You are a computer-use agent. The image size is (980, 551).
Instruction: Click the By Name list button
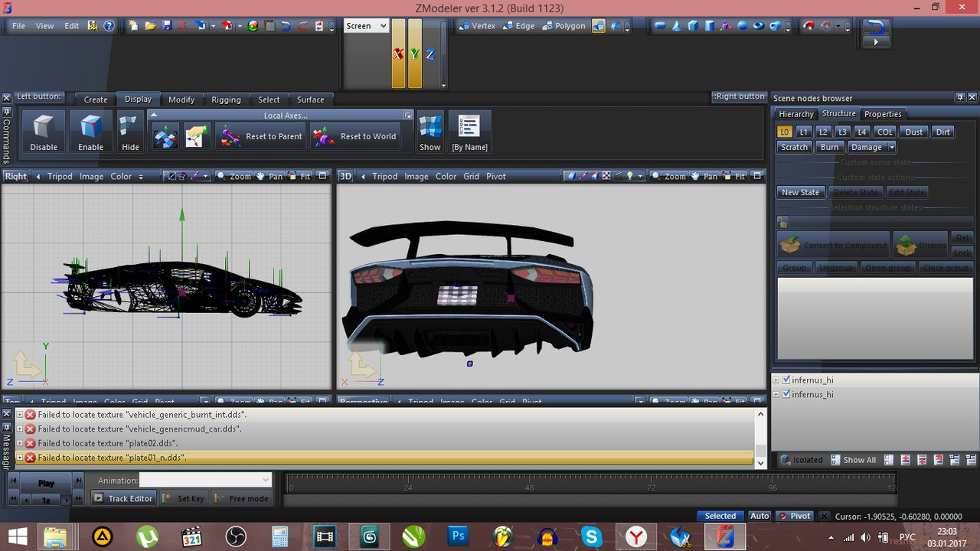(x=469, y=132)
